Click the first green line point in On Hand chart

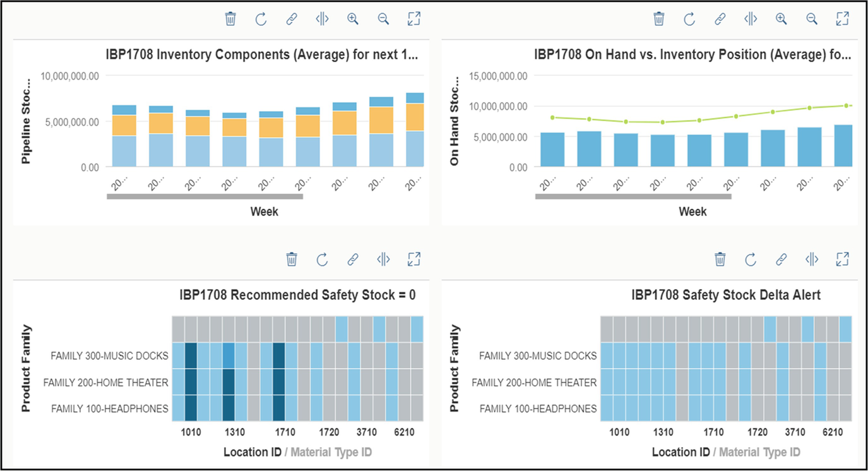(x=553, y=117)
